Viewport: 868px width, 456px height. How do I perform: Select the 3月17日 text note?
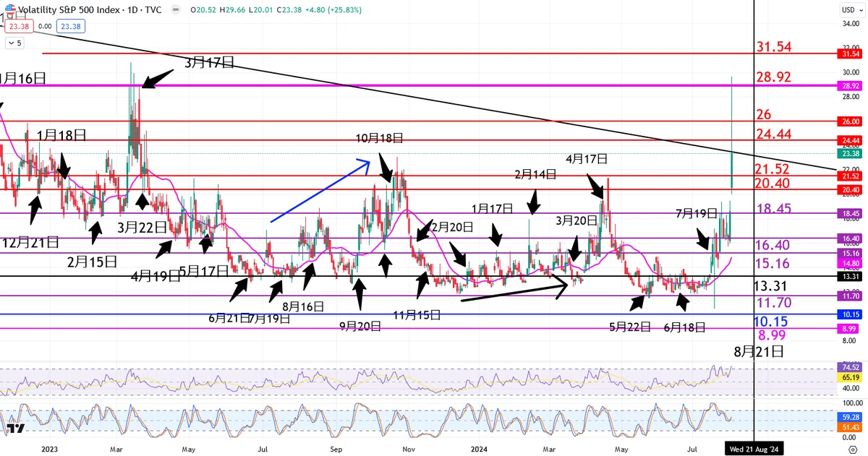(209, 63)
